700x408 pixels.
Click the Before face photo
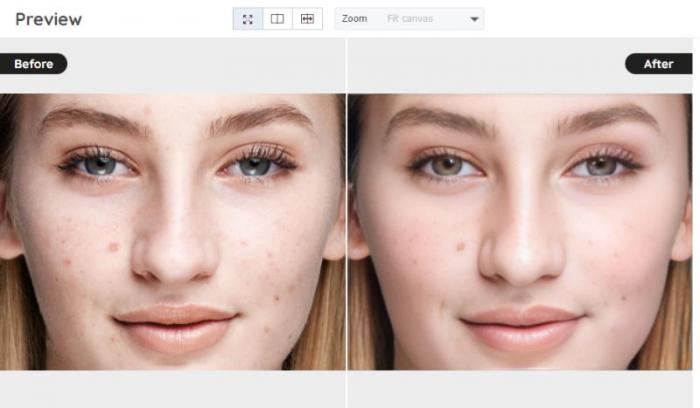point(173,232)
